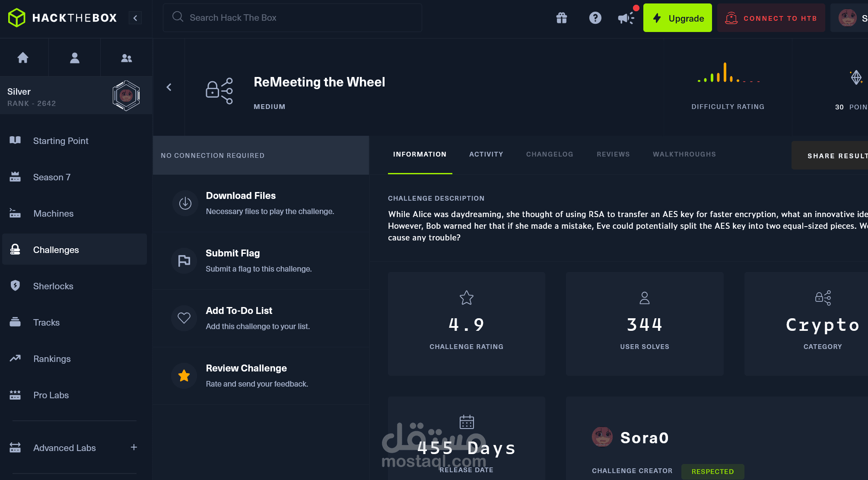
Task: Click the 344 user solves value
Action: [645, 325]
